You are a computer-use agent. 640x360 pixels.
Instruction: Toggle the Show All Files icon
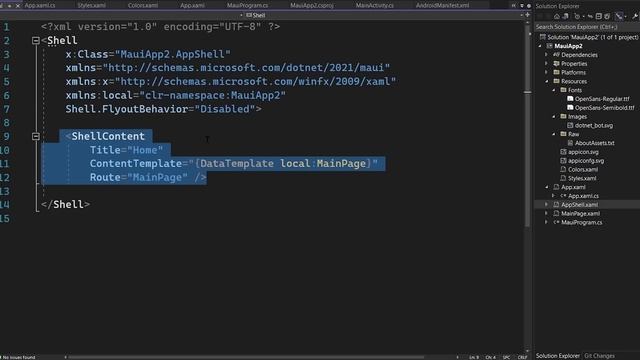coord(607,16)
